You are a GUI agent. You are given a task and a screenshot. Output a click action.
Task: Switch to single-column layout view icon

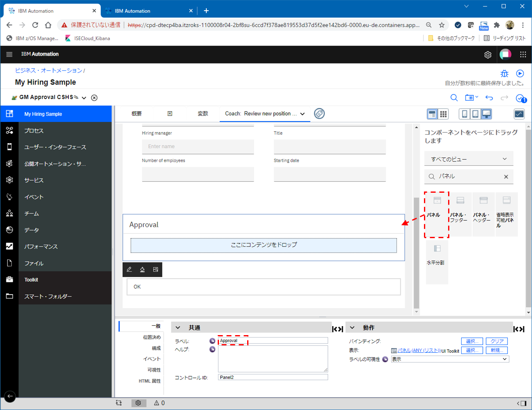[432, 114]
